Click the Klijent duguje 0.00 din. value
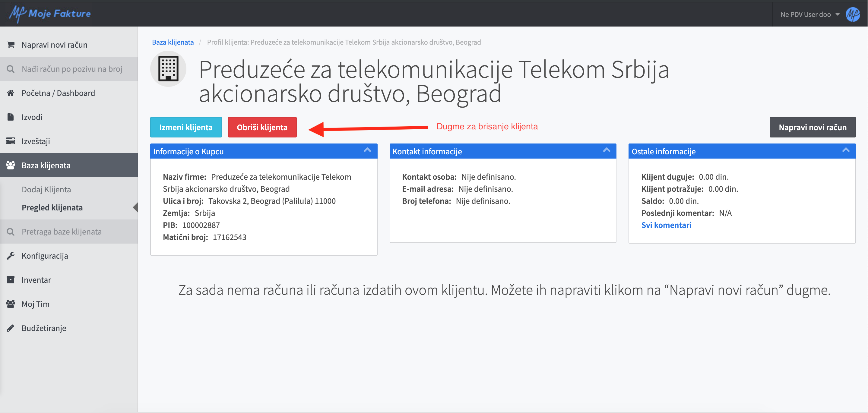Viewport: 868px width, 413px height. coord(714,177)
